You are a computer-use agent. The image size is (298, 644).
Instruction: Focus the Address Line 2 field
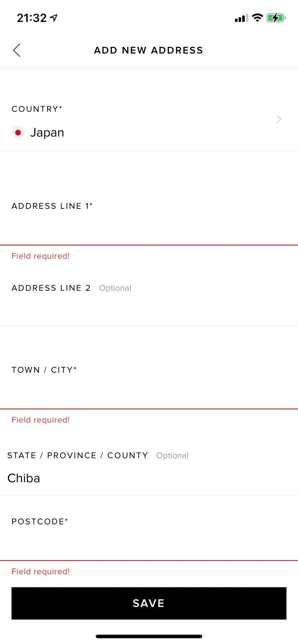pos(149,310)
